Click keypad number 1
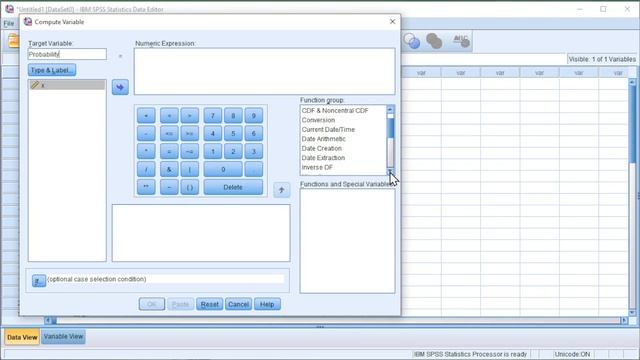The image size is (640, 360). pos(213,151)
